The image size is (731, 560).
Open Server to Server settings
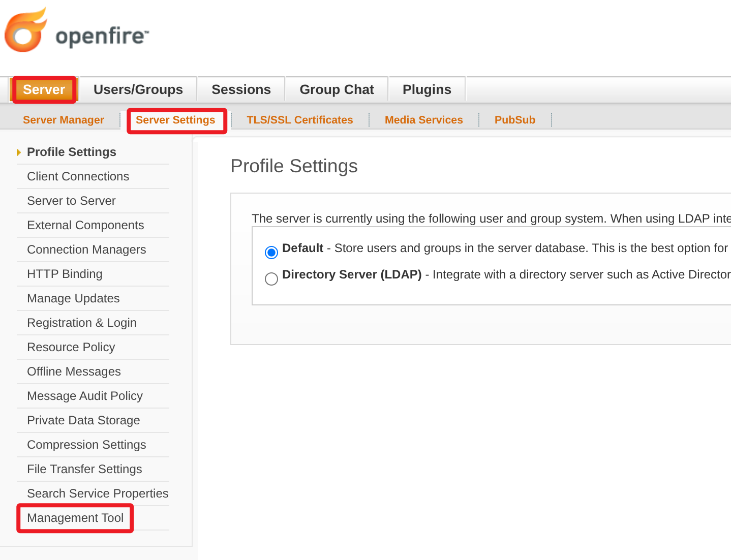point(71,201)
